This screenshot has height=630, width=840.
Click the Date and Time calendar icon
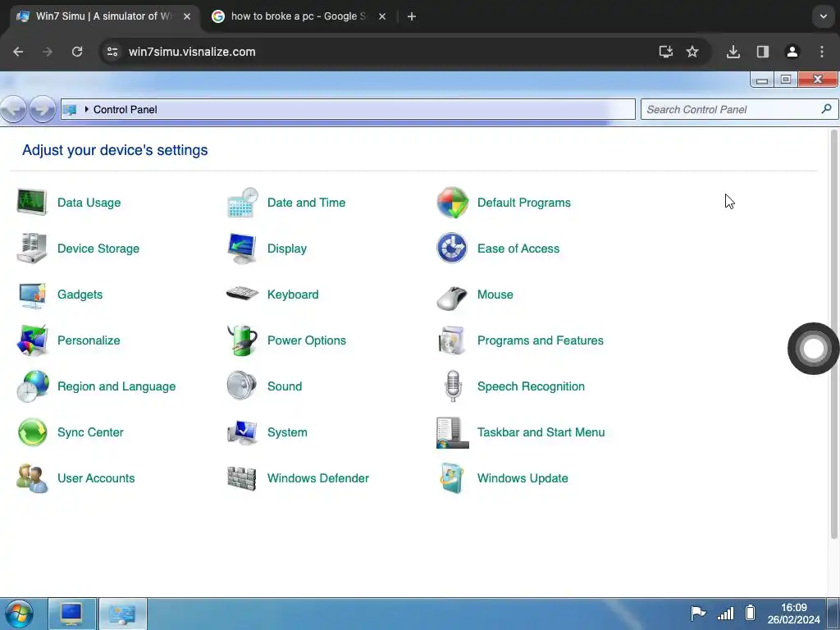242,203
